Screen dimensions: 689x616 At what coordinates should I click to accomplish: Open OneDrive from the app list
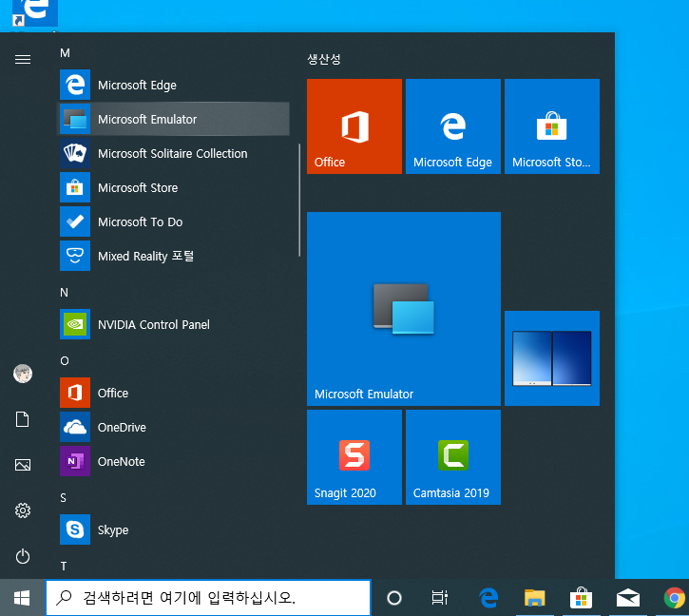[x=174, y=428]
